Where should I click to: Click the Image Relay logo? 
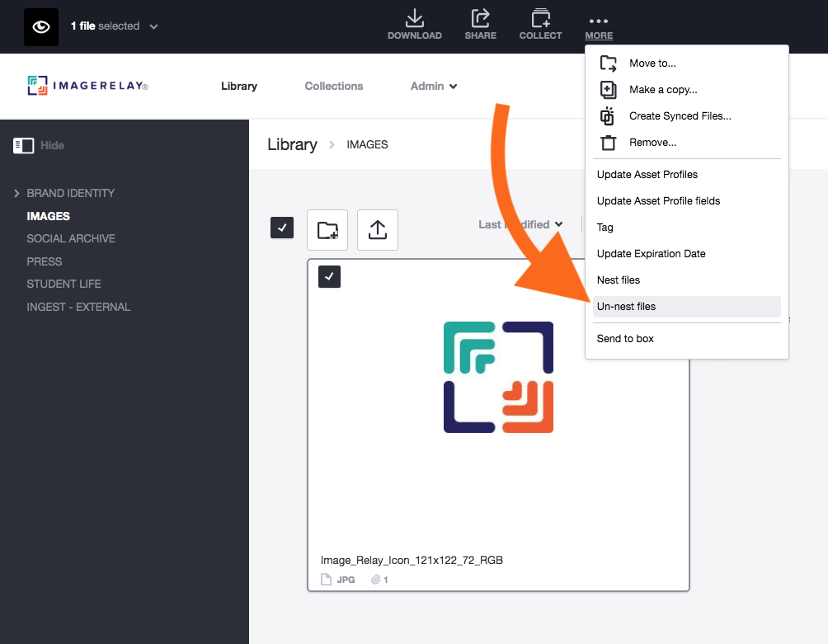pyautogui.click(x=87, y=86)
